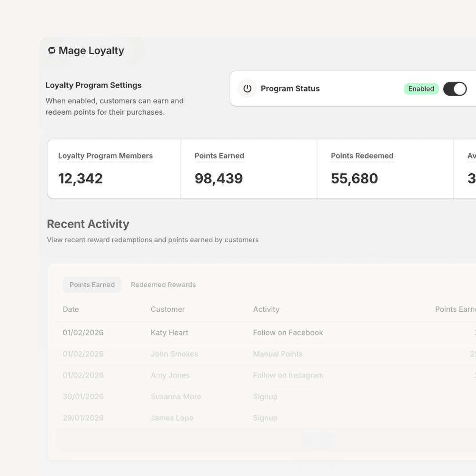Screen dimensions: 476x476
Task: Click the Recent Activity heading
Action: [x=88, y=224]
